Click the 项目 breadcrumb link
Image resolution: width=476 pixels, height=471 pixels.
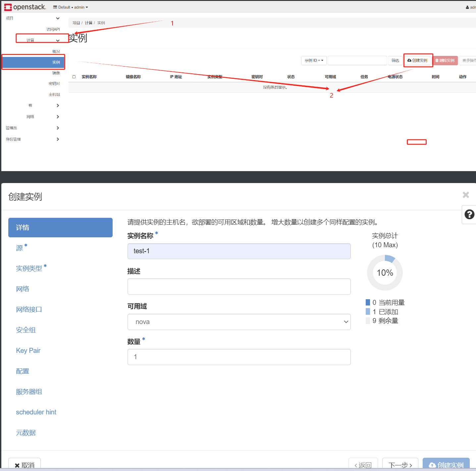pyautogui.click(x=76, y=23)
